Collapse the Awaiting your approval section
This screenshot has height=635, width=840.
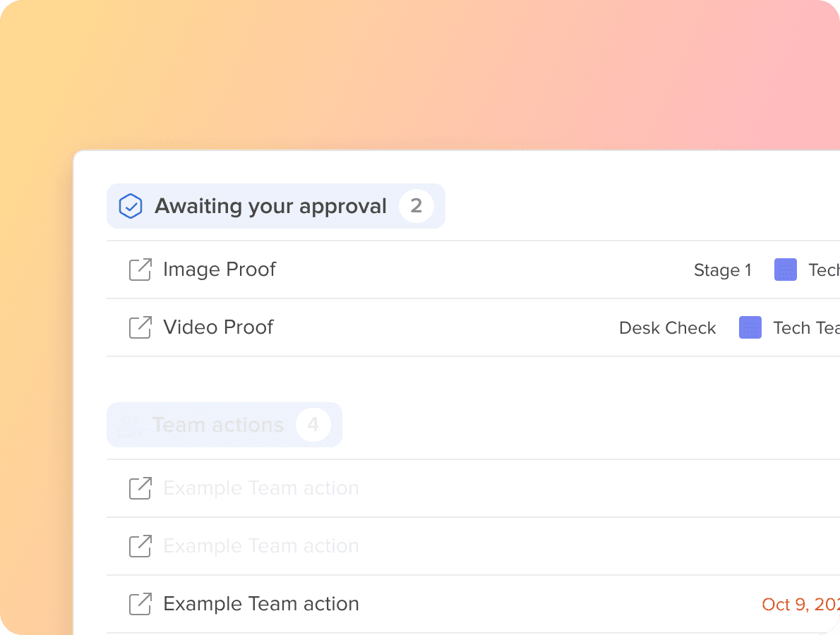pos(276,206)
